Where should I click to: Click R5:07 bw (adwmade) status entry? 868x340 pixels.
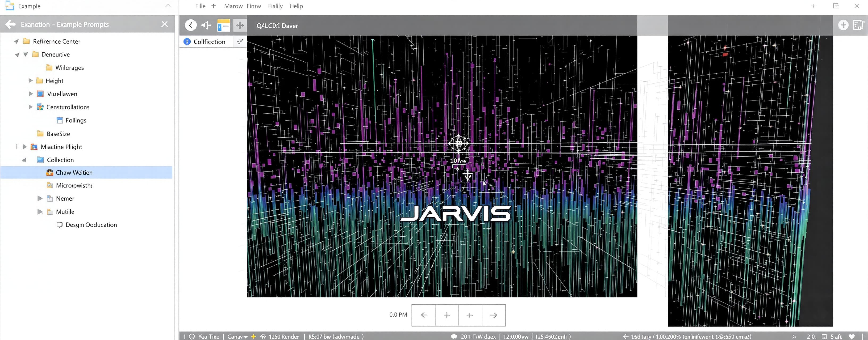[x=336, y=337]
